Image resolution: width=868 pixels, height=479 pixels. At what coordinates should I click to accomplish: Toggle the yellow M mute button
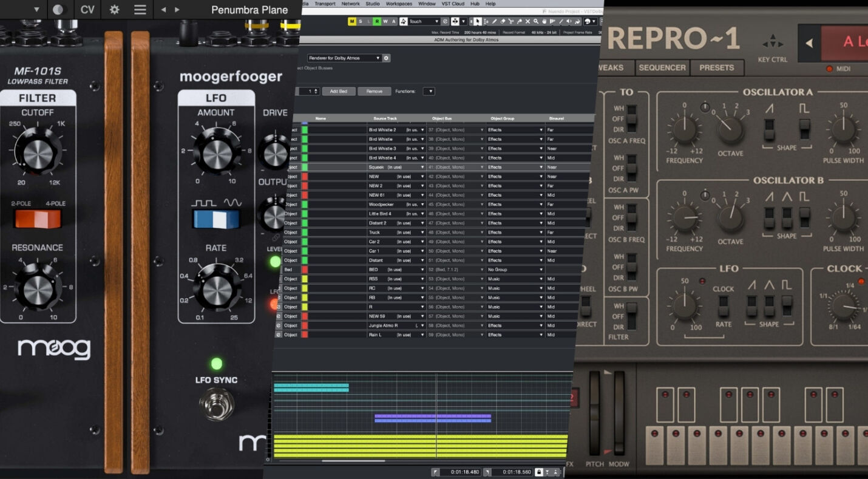tap(353, 21)
